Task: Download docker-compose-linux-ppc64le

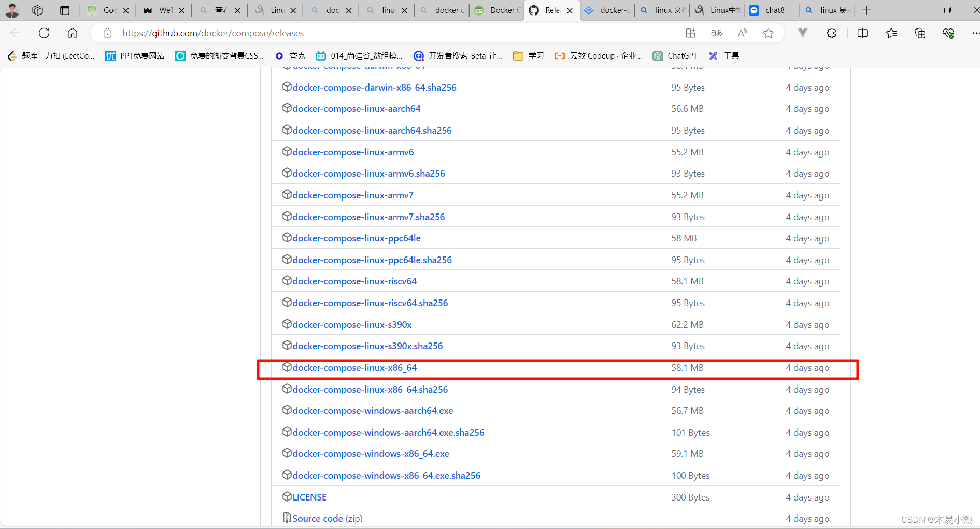Action: (x=357, y=238)
